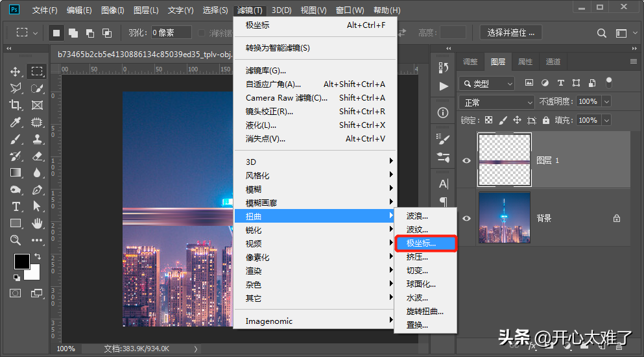The image size is (644, 357).
Task: Open the 填充 fill dropdown arrow
Action: tap(606, 120)
